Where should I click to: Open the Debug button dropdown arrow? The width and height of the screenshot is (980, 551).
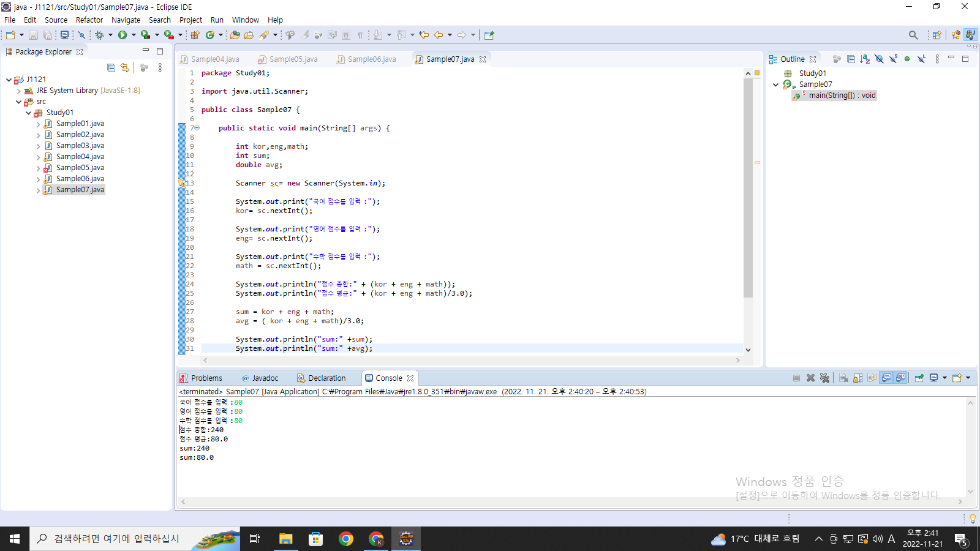tap(110, 35)
